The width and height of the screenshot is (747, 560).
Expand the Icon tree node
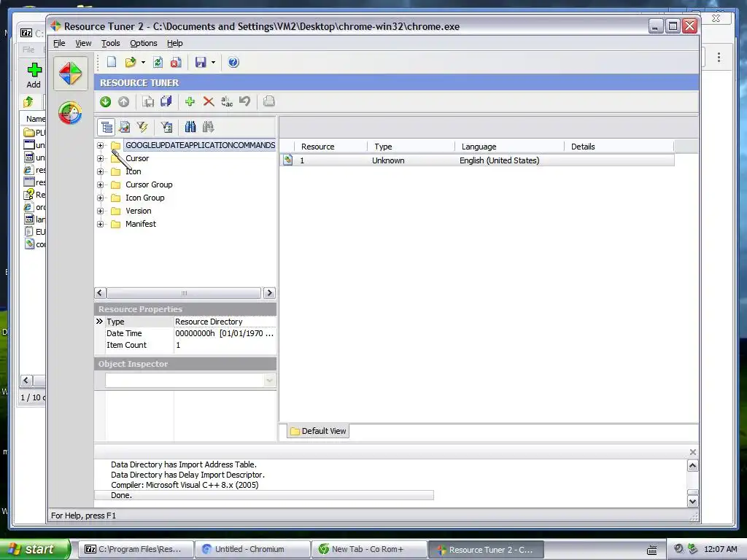pos(100,171)
